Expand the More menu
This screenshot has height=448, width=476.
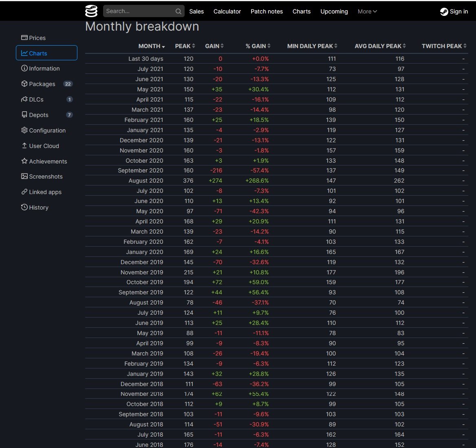click(x=367, y=11)
